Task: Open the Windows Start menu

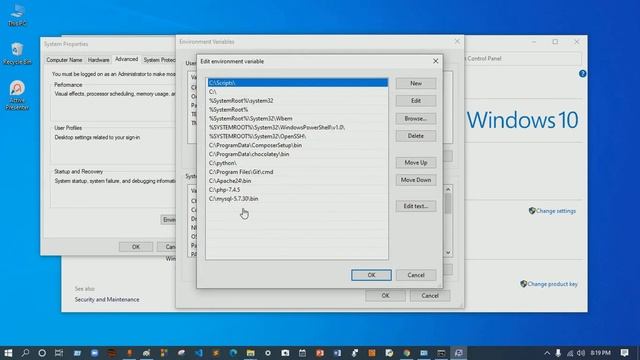Action: pos(8,353)
